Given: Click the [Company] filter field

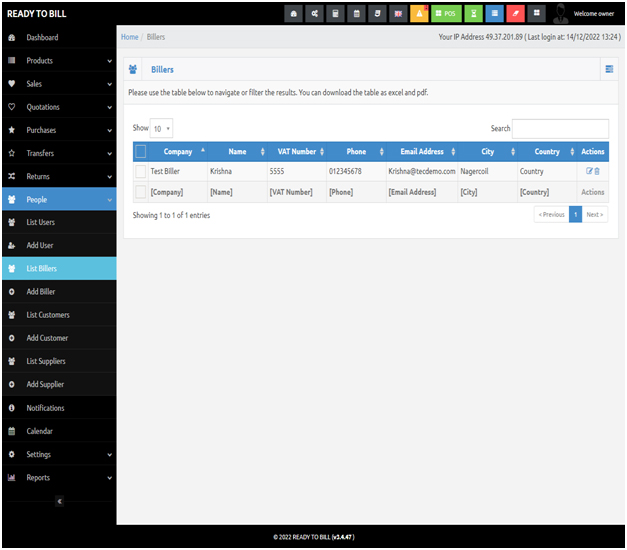Looking at the screenshot, I should click(178, 192).
